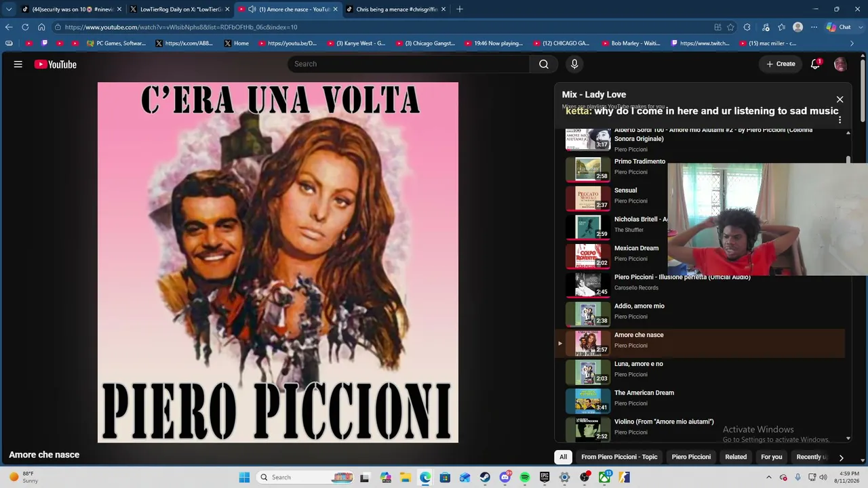Open File Explorer from the taskbar
Viewport: 868px width, 488px height.
point(406,477)
